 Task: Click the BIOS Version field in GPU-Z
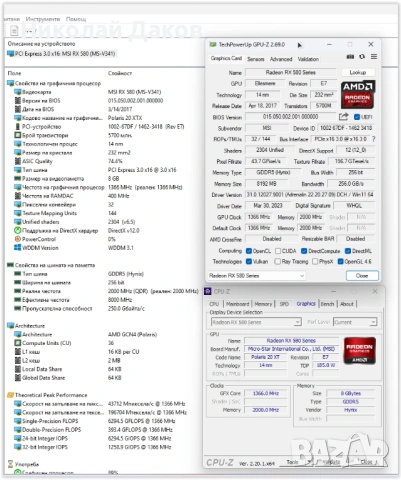coord(291,117)
